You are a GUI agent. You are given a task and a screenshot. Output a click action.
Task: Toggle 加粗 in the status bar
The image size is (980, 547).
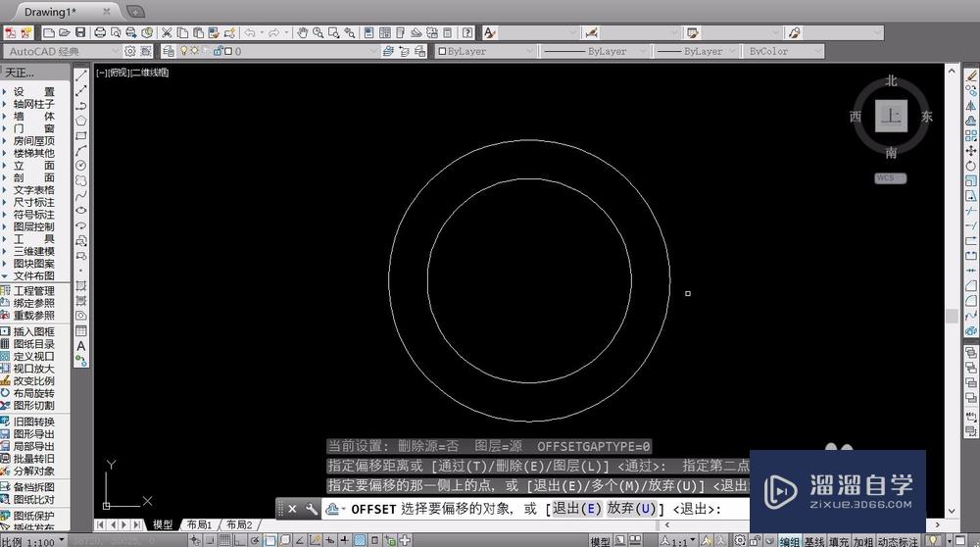click(x=863, y=541)
